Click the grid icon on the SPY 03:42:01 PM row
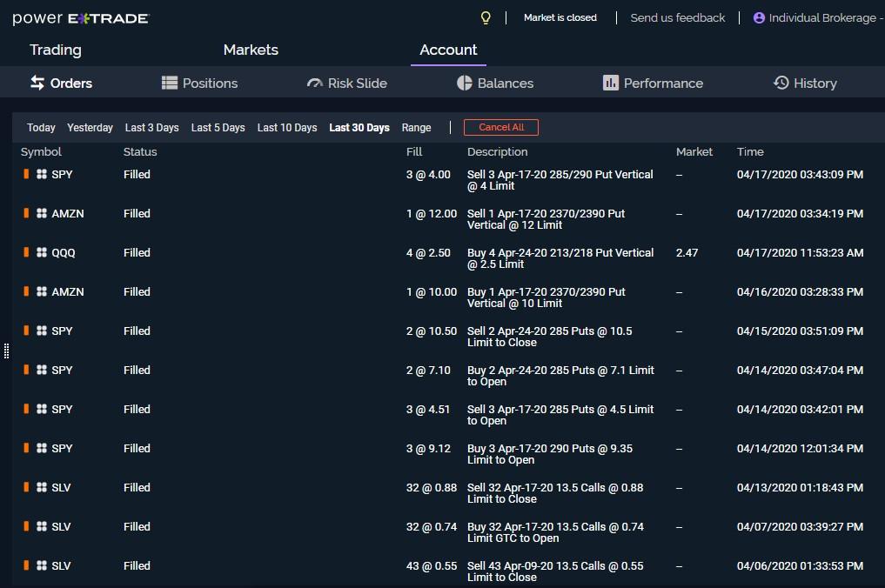 (42, 409)
